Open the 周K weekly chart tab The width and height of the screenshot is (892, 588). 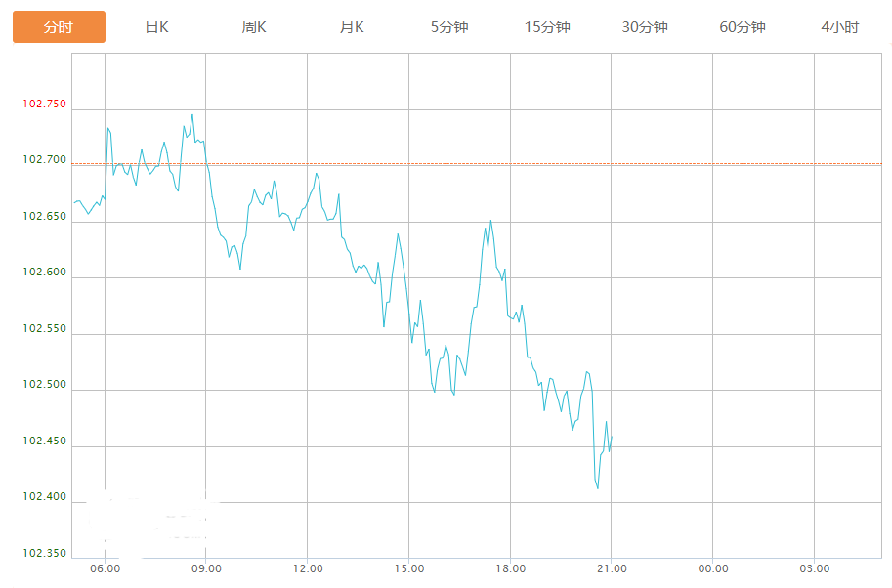pyautogui.click(x=254, y=27)
